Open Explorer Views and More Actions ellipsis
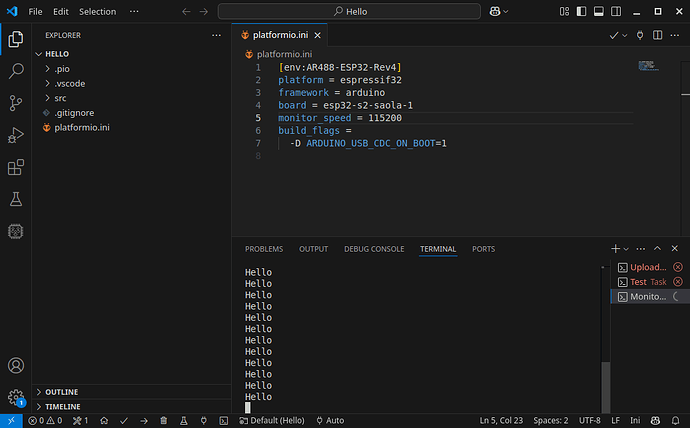 217,35
